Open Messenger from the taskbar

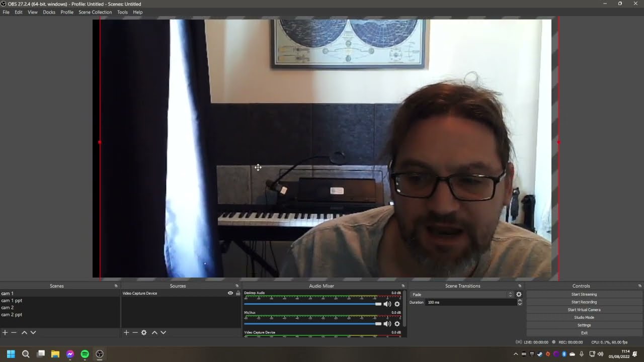pos(70,354)
